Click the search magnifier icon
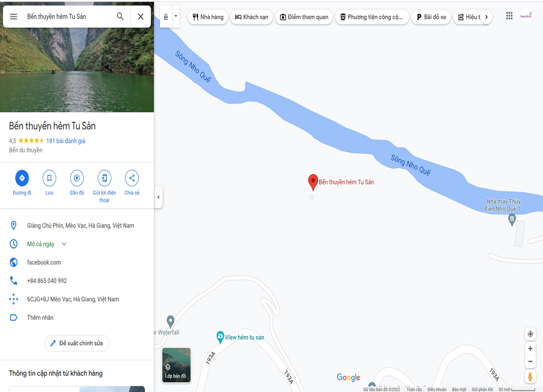Viewport: 543px width, 392px height. (x=120, y=16)
